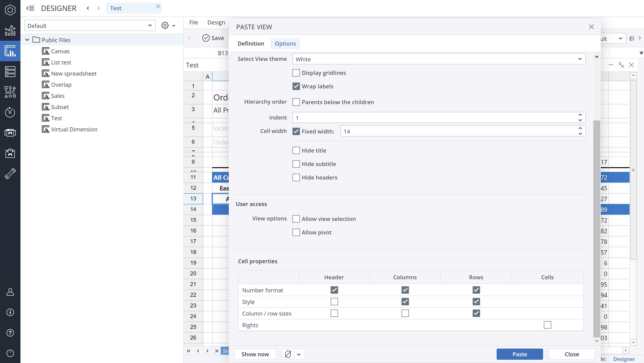
Task: Uncheck the Wrap labels checkbox
Action: 296,86
